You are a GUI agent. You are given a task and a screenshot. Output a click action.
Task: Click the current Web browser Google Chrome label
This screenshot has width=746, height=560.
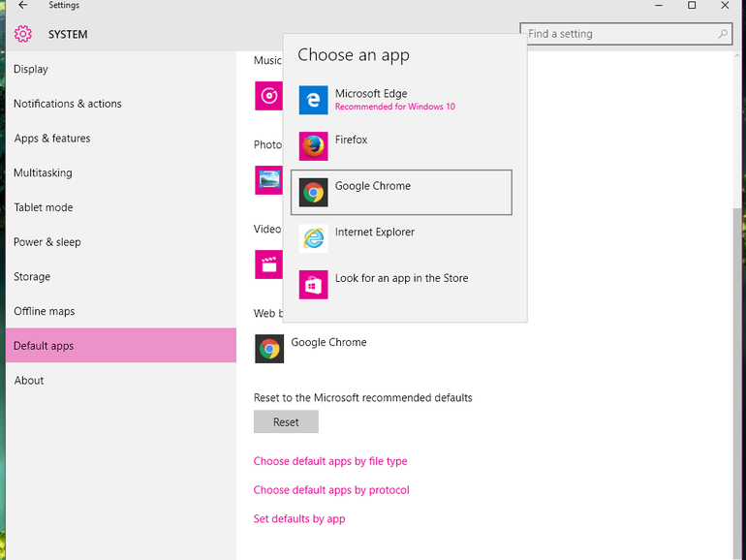328,342
